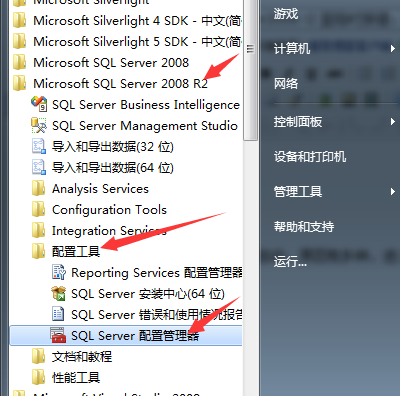400x396 pixels.
Task: Expand 性能工具 folder label
Action: point(76,378)
